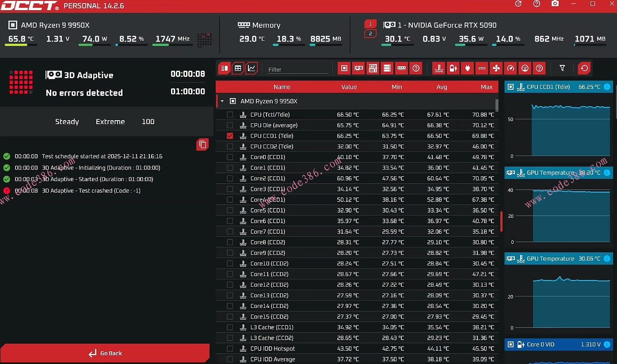This screenshot has width=617, height=364.
Task: Click the 'No errors detected' status text
Action: click(x=84, y=93)
